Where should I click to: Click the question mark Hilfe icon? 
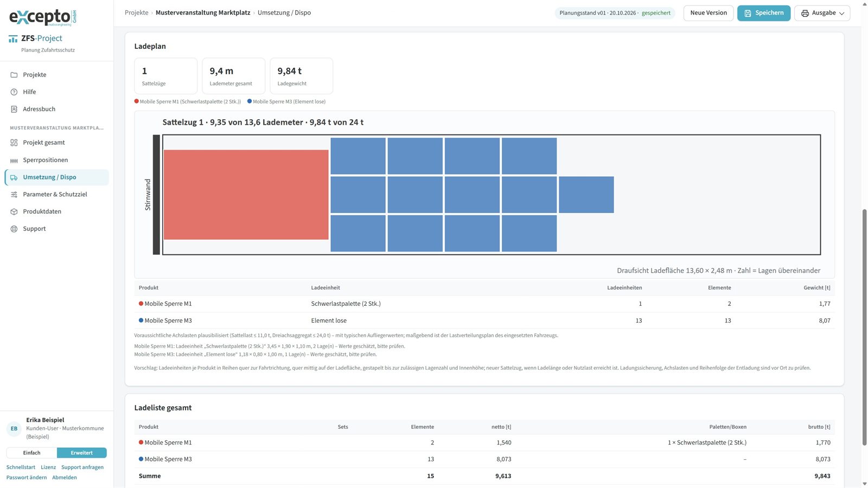click(14, 92)
